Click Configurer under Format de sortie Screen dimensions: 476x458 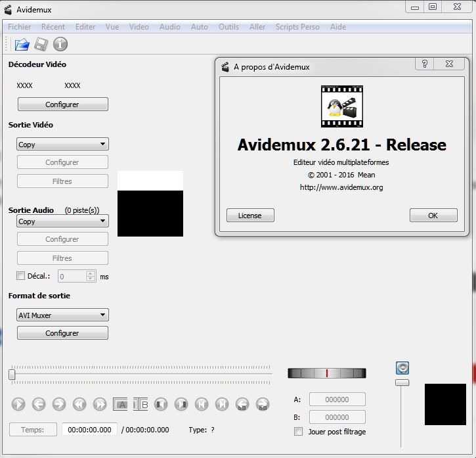pos(62,333)
